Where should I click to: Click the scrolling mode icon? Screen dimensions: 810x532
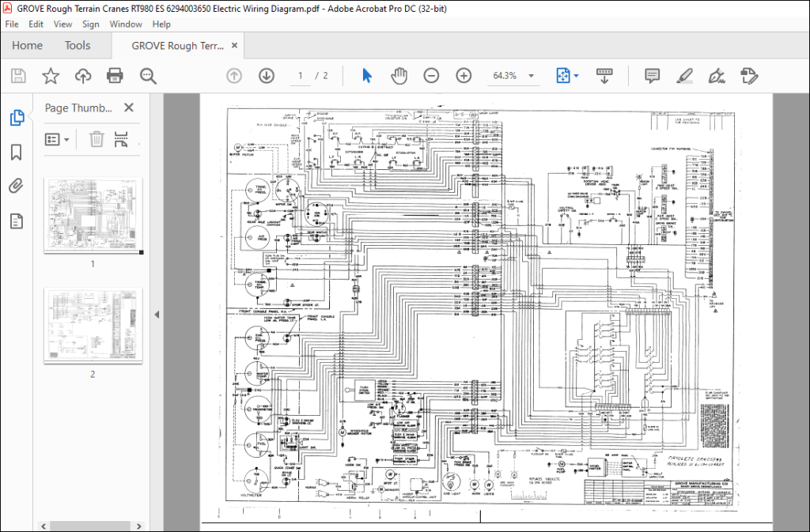coord(604,76)
